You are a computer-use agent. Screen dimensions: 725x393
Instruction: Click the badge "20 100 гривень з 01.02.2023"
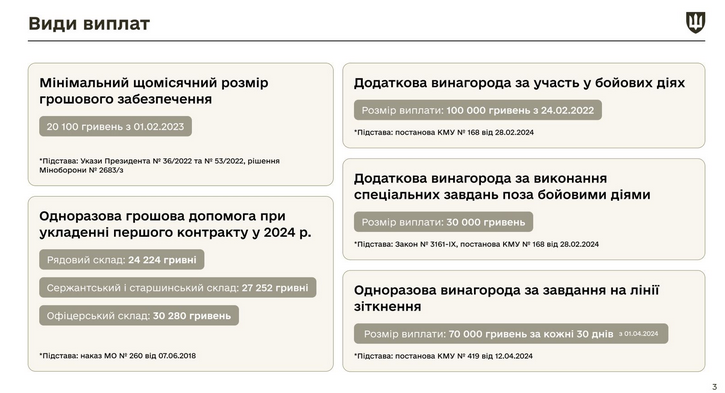[x=115, y=126]
